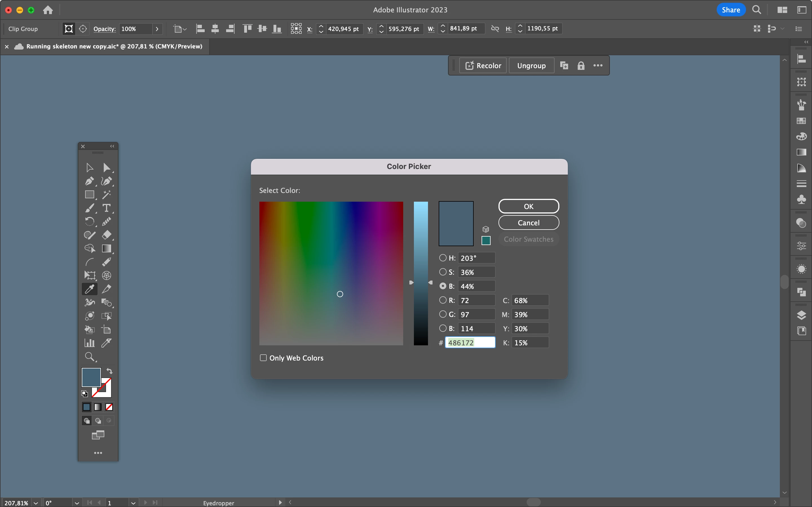Select the Magic Wand tool
Viewport: 812px width, 507px height.
tap(106, 194)
